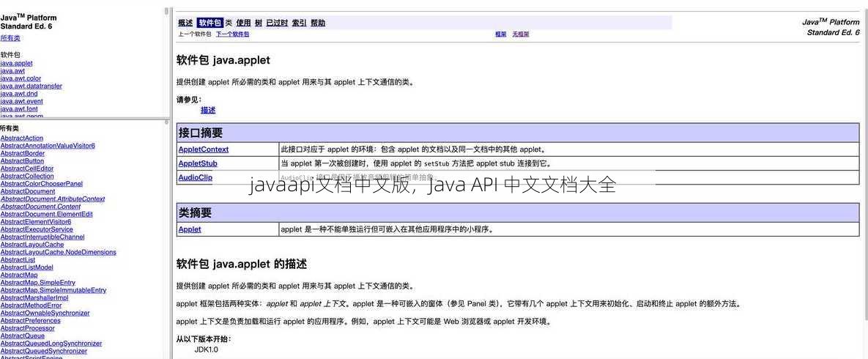Open the 描述 link under 请参见
The image size is (868, 359).
pos(208,110)
